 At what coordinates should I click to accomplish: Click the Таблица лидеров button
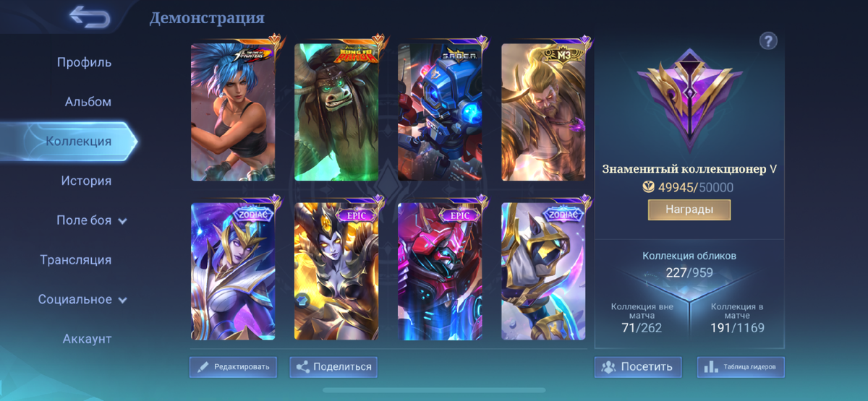click(x=741, y=367)
